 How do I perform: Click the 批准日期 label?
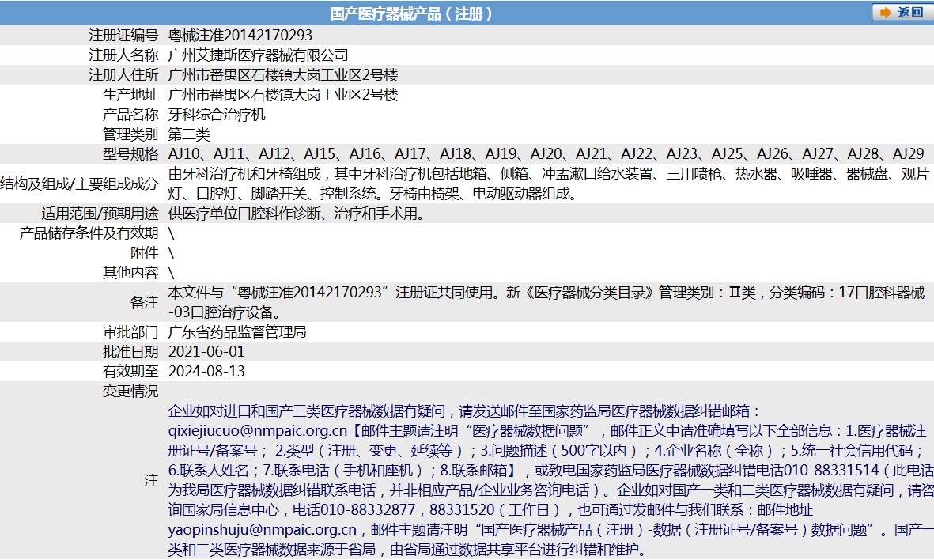click(x=130, y=351)
